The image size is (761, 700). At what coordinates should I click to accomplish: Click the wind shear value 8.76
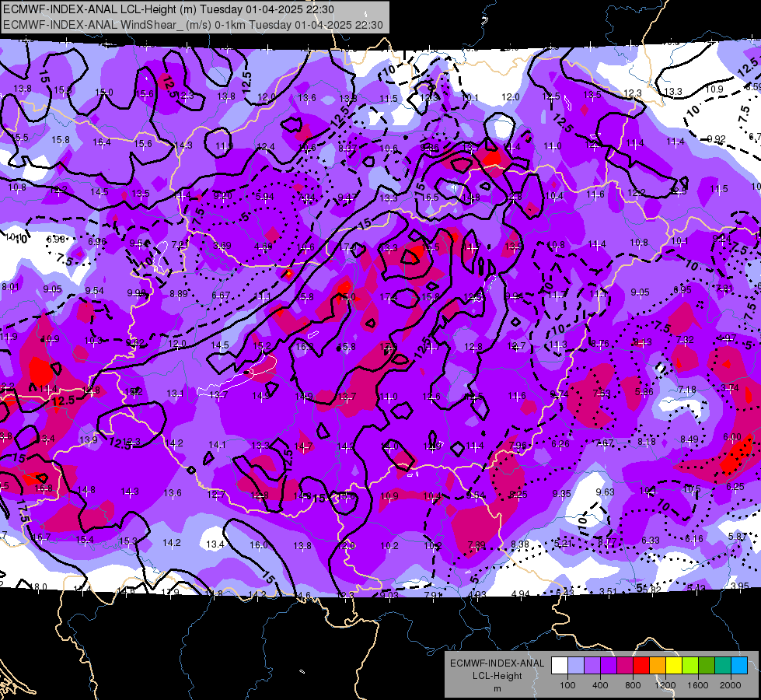(600, 343)
